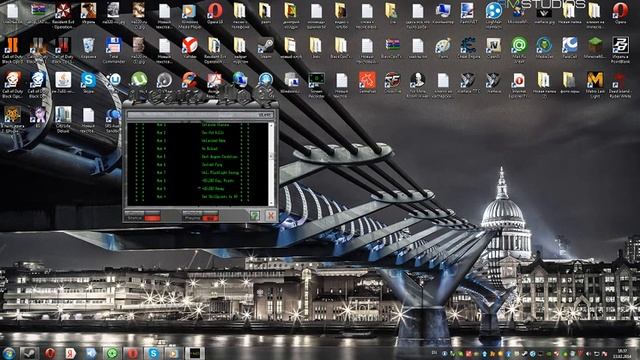The width and height of the screenshot is (640, 360).
Task: Open the Yandex browser desktop shortcut
Action: tap(189, 46)
